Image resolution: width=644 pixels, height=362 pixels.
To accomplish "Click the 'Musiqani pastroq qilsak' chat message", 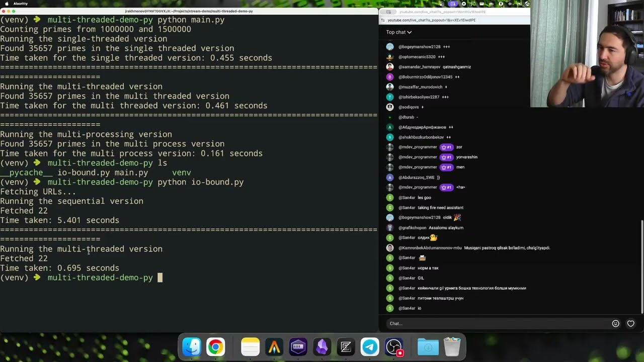I will (507, 248).
